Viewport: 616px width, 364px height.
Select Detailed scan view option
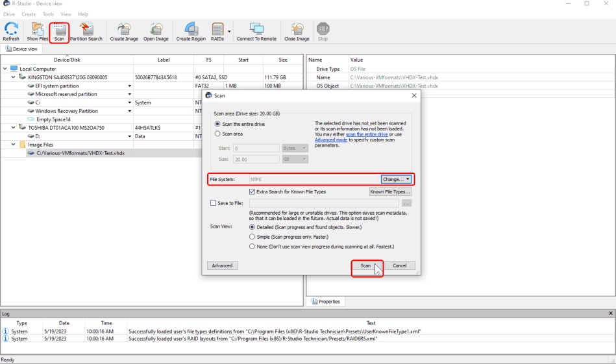[253, 227]
